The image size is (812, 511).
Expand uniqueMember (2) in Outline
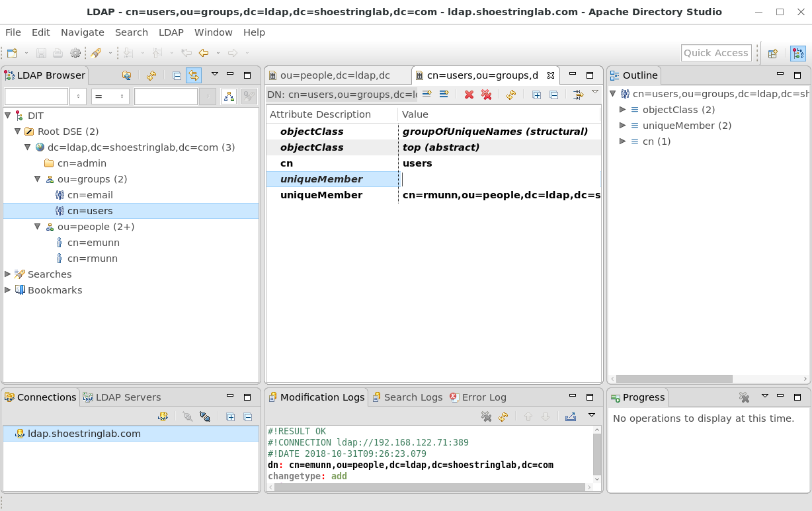coord(623,126)
